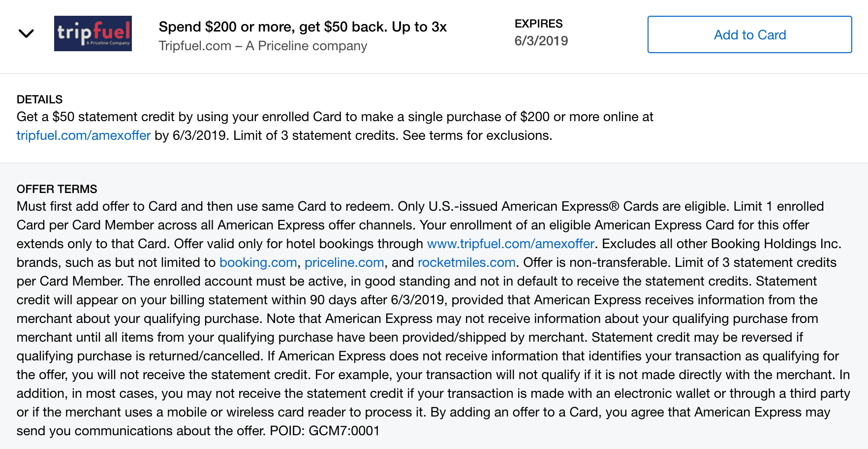The image size is (868, 449).
Task: Click the tripfuel logo image
Action: pyautogui.click(x=93, y=33)
